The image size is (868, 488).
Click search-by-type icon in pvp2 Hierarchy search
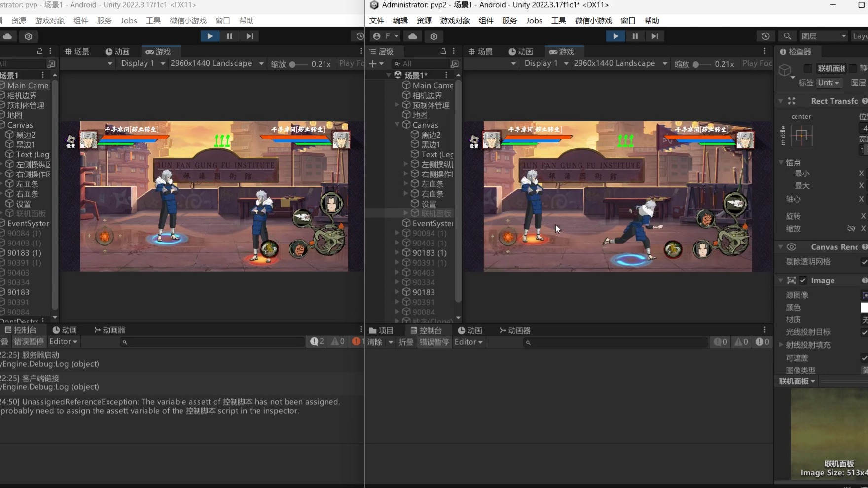tap(455, 64)
